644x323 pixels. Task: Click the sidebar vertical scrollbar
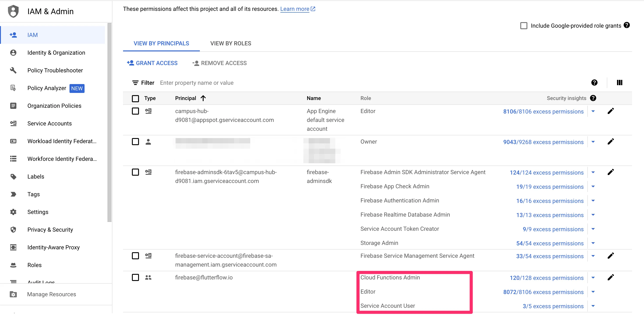pyautogui.click(x=110, y=123)
